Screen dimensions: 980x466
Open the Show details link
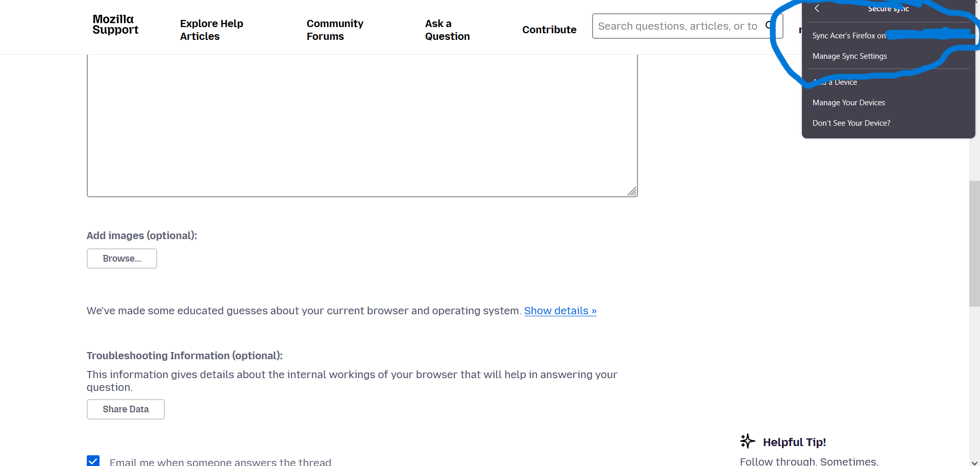[560, 311]
